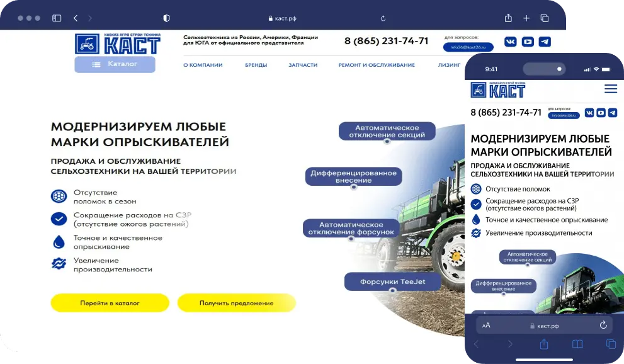Click desktop heading МОДЕРНИЗИРУЕМ ЛЮБЫЕ МАРКИ ОПРЫСКИВАТЕЛЕЙ
Viewport: 624px width, 364px height.
[x=140, y=134]
